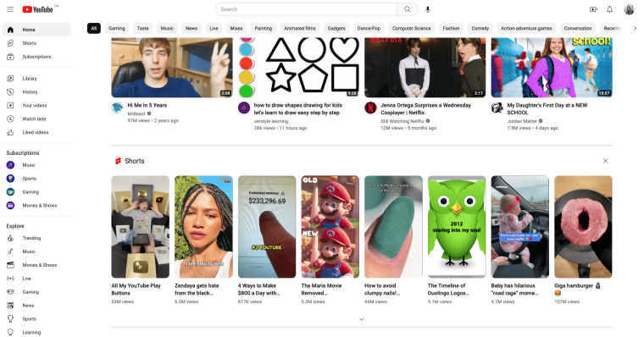
Task: Play the shapes drawing thumbnail
Action: click(298, 68)
